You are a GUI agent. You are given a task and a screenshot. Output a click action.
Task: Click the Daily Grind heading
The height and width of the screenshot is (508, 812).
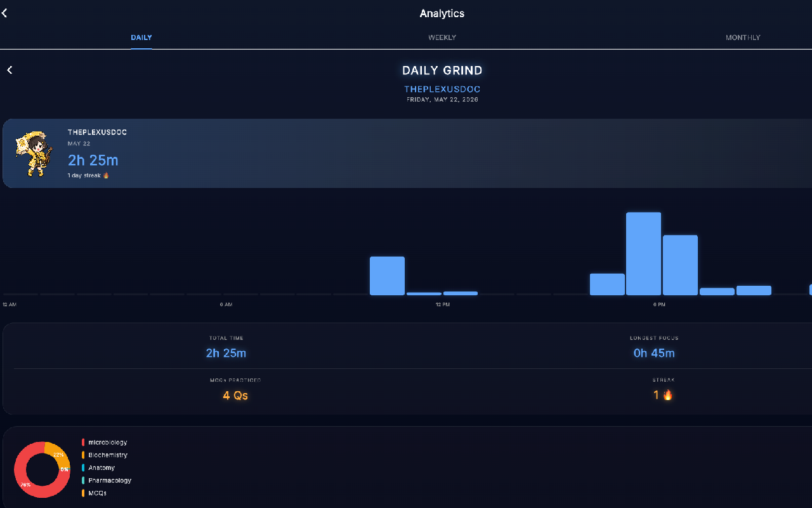[442, 70]
